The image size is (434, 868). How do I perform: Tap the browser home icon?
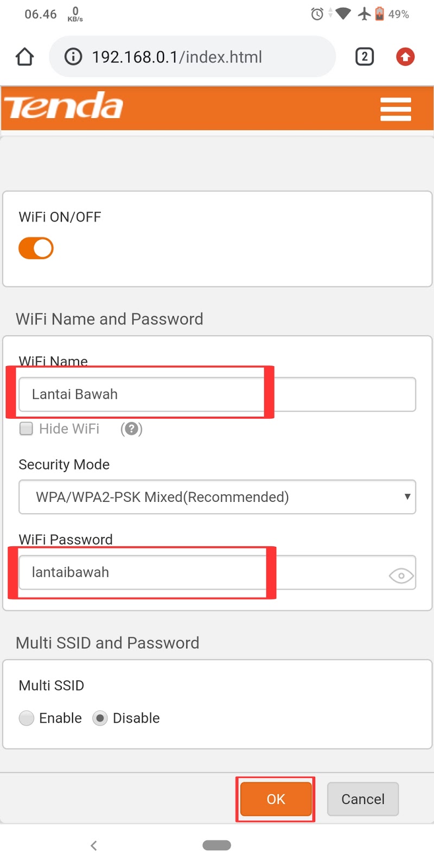25,57
